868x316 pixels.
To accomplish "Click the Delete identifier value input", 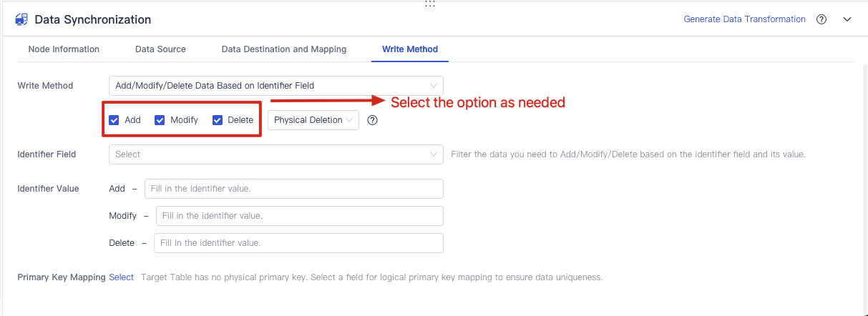I will click(x=298, y=243).
